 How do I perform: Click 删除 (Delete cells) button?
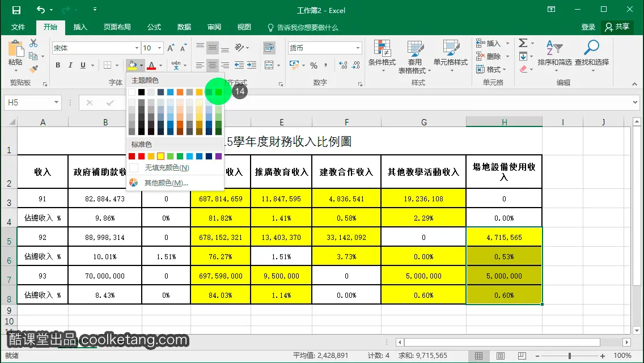(493, 56)
